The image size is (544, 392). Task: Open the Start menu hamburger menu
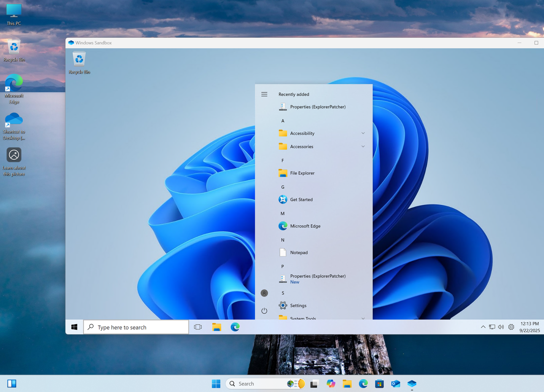pos(264,94)
